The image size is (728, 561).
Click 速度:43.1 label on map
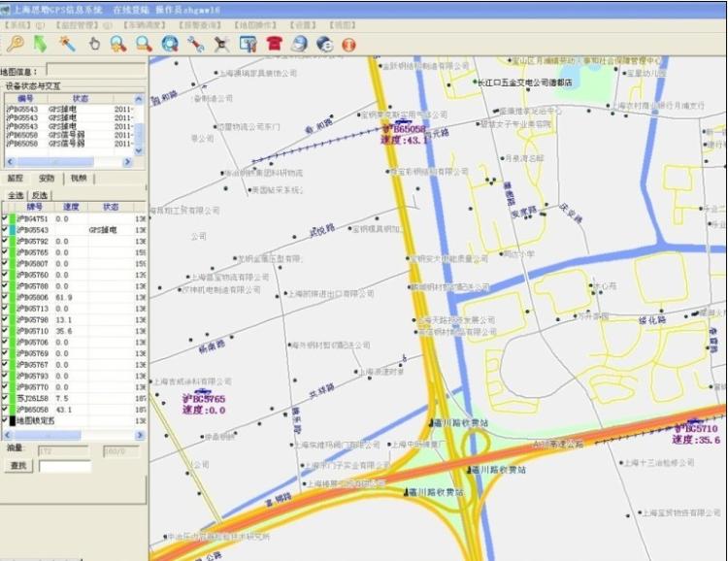point(405,140)
